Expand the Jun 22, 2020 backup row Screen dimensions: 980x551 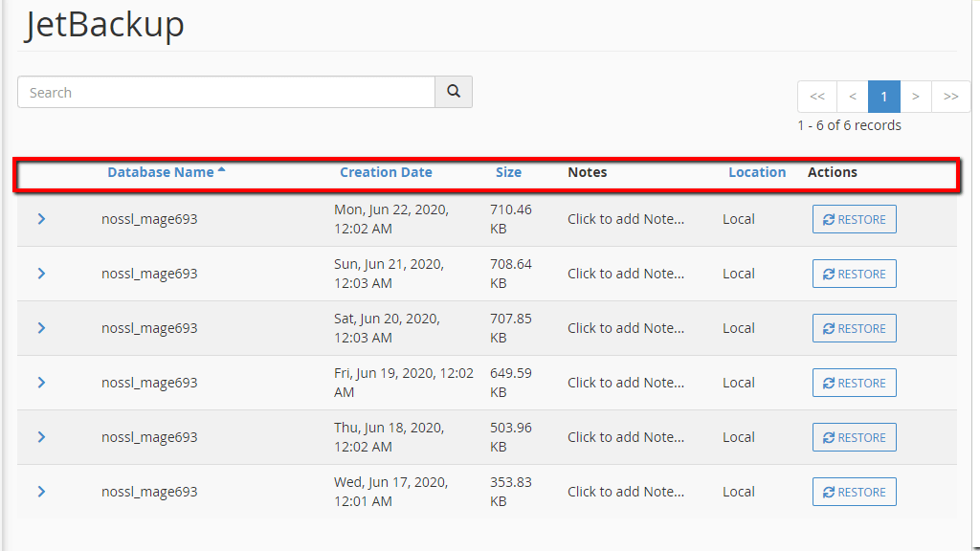coord(41,219)
